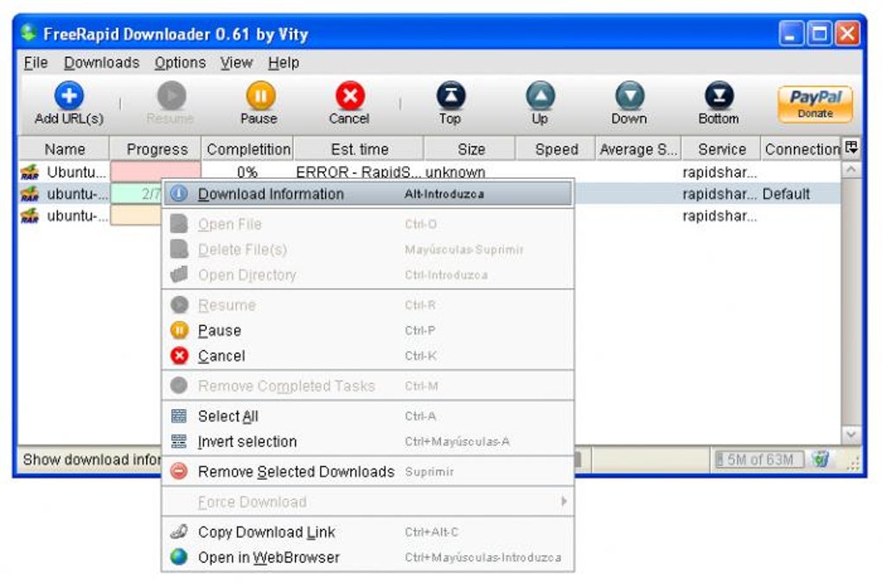Viewport: 882px width, 588px height.
Task: Click Open in WebBrowser menu entry
Action: tap(269, 558)
